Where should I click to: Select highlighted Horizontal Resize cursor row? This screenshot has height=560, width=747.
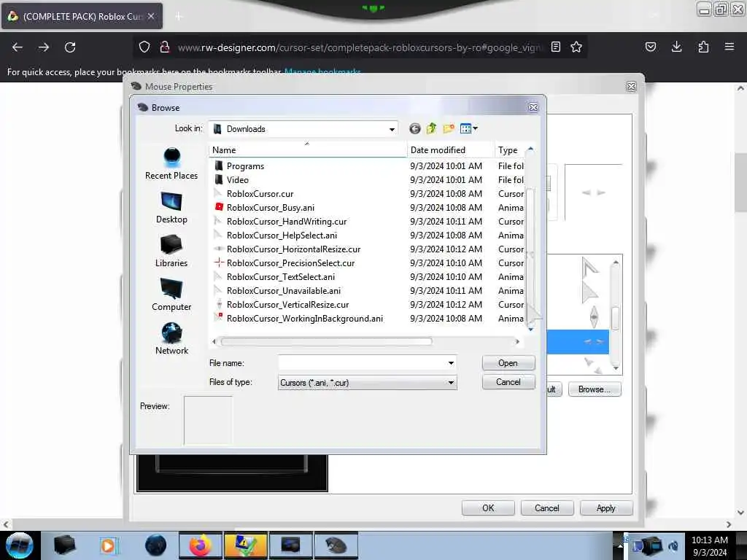[x=578, y=341]
